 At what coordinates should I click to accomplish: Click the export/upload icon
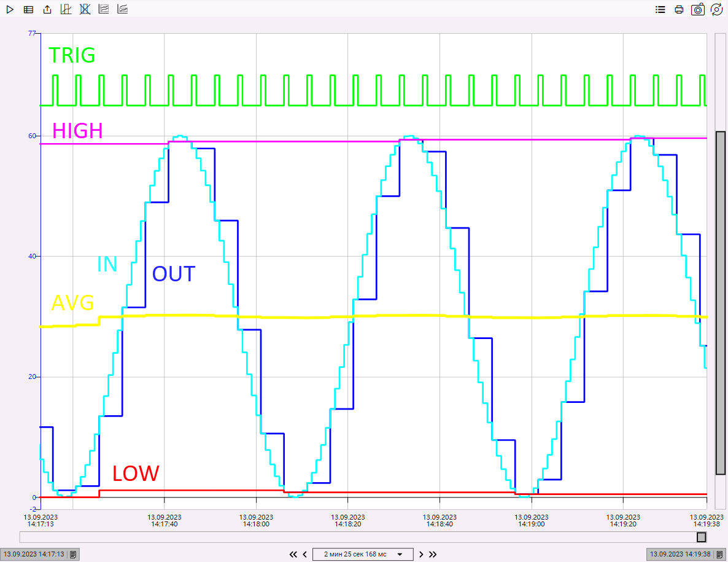(47, 10)
